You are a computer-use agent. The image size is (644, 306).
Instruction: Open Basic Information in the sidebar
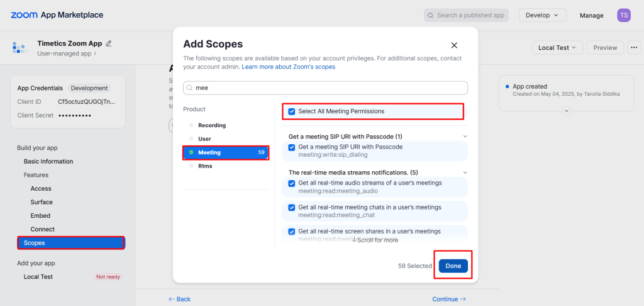point(48,161)
